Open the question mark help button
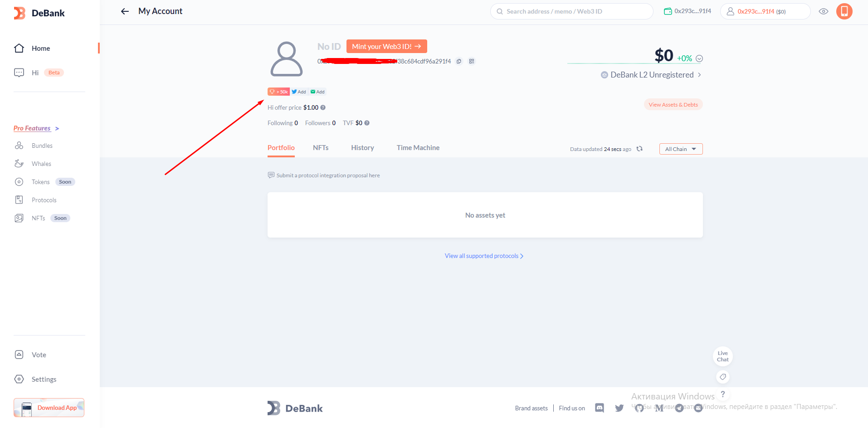Image resolution: width=868 pixels, height=428 pixels. (723, 394)
